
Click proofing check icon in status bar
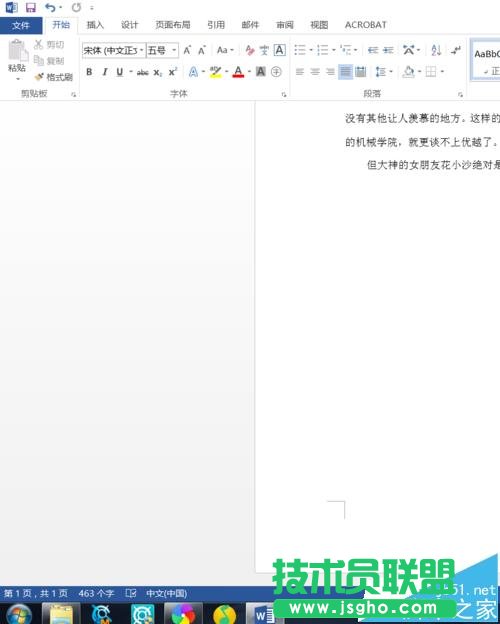[x=131, y=593]
